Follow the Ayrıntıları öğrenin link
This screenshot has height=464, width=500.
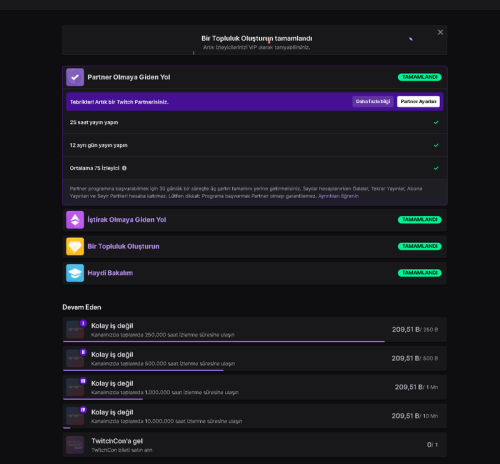[338, 196]
